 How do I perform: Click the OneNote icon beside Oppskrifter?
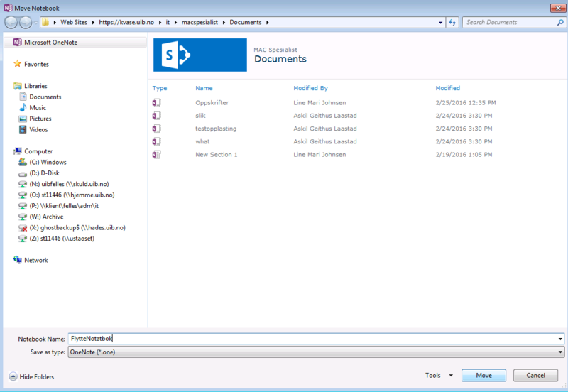coord(157,103)
